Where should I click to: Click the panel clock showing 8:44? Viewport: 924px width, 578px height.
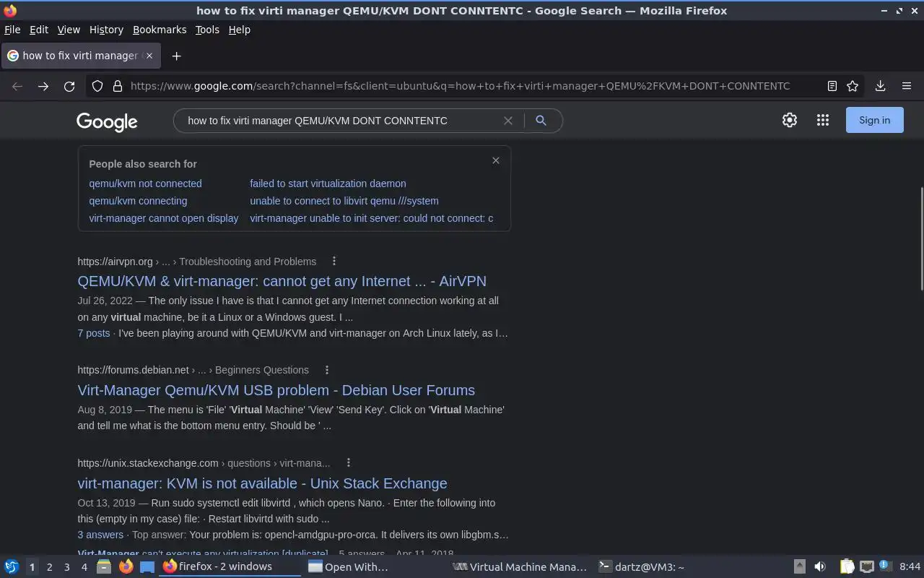click(x=910, y=566)
